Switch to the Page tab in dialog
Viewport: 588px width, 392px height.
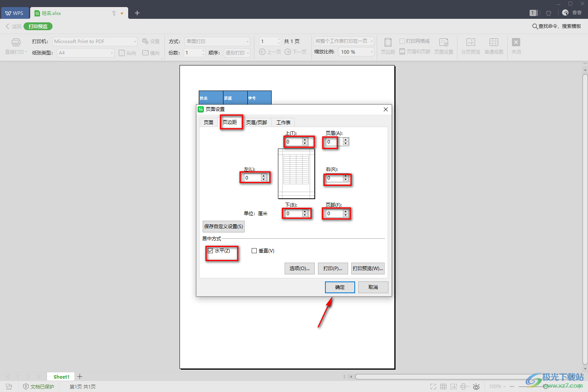click(209, 122)
